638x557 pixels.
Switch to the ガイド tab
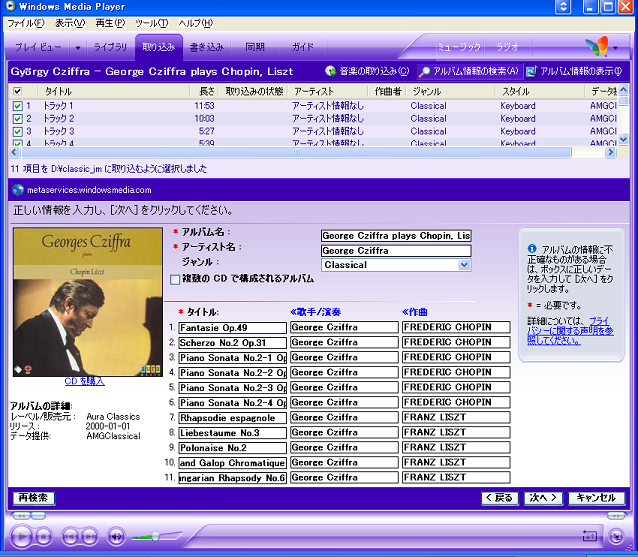point(303,47)
